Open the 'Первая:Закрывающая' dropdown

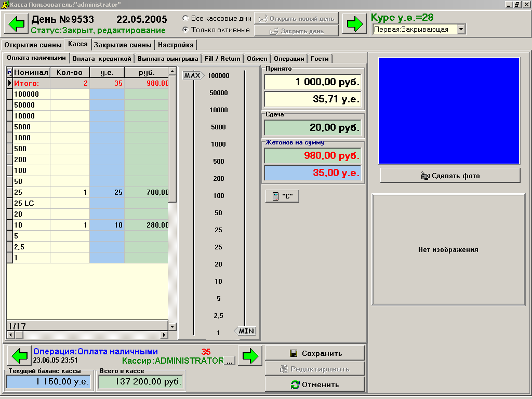(x=461, y=29)
